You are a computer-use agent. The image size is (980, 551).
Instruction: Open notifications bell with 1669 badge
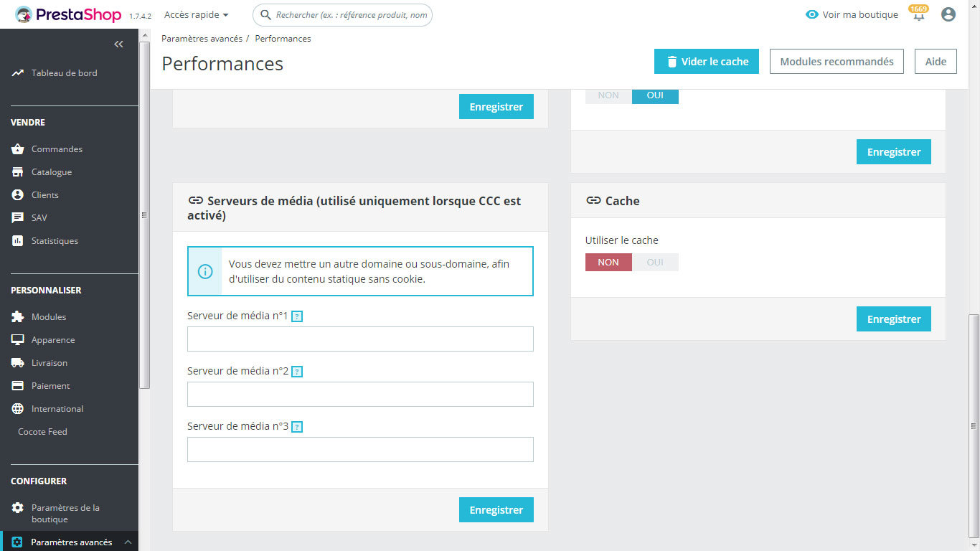pyautogui.click(x=918, y=14)
